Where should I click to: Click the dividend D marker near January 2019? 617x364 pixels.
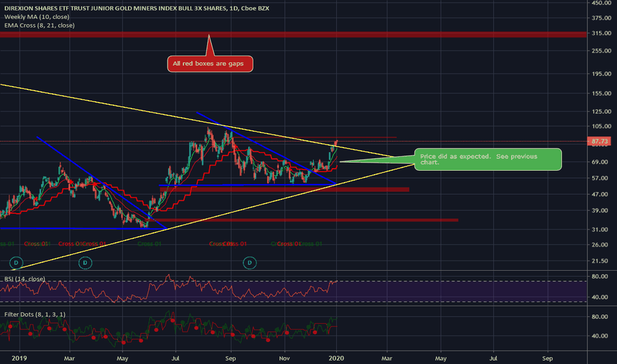16,263
